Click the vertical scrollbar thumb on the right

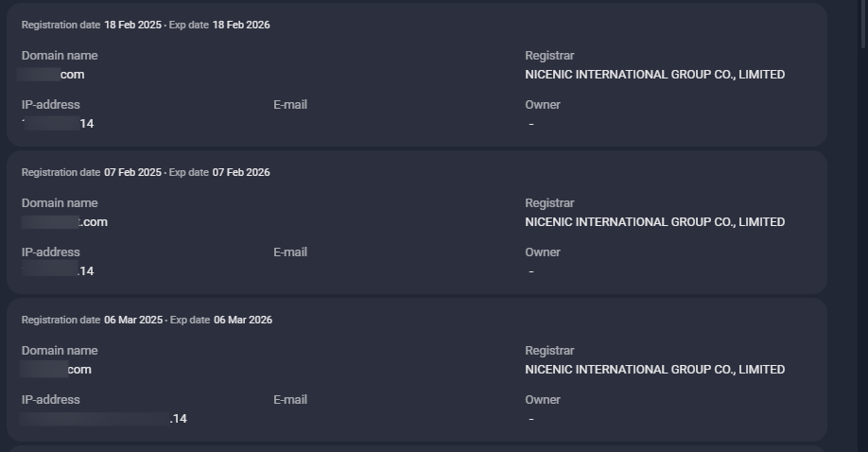coord(862,24)
